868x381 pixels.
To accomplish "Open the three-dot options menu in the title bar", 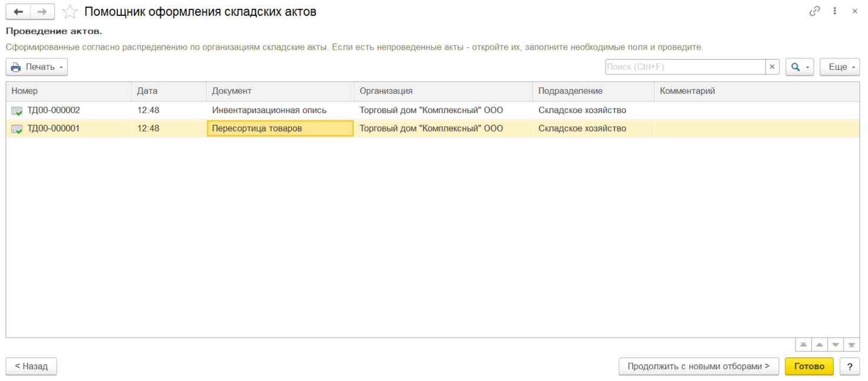I will (835, 11).
